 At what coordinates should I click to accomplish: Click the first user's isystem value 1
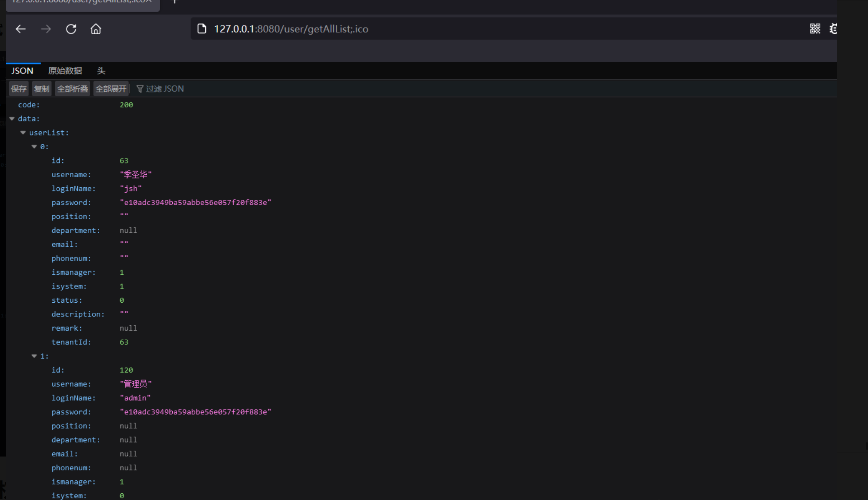(x=122, y=286)
